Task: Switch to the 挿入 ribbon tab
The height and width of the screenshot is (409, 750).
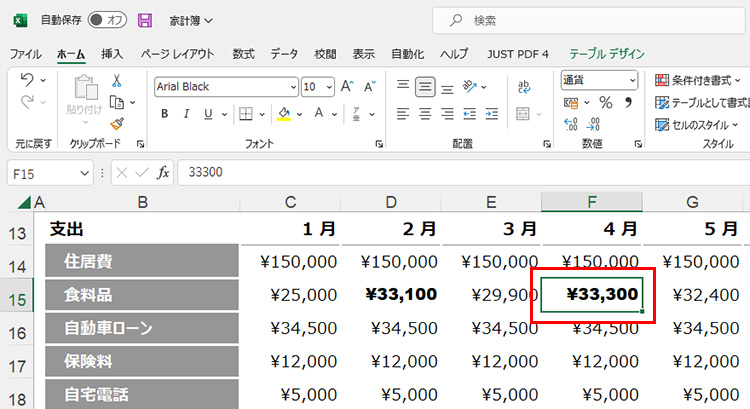Action: 112,54
